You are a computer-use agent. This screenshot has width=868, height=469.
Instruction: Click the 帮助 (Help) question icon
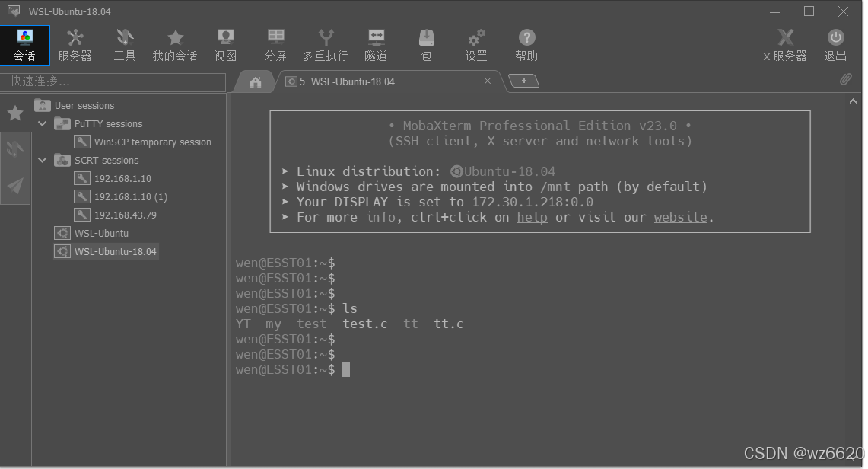pyautogui.click(x=526, y=46)
